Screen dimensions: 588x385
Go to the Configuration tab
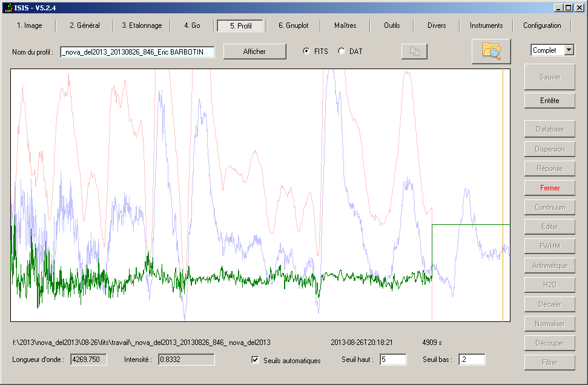click(x=542, y=25)
